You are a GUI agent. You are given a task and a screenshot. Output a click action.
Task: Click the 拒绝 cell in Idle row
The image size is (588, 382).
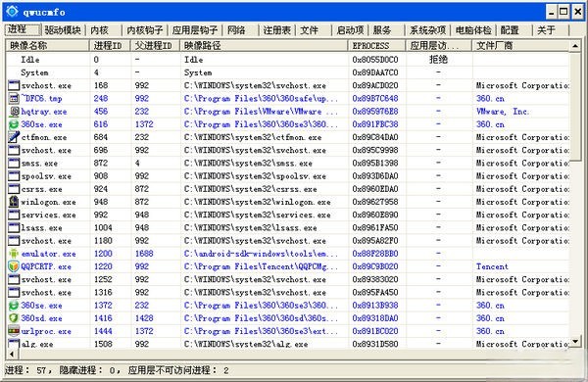click(x=438, y=60)
